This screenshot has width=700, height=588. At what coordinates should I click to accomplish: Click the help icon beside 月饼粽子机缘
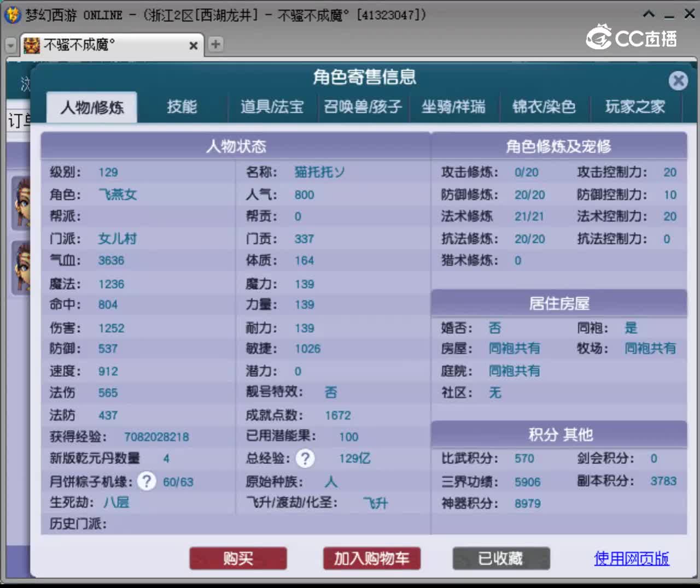146,481
